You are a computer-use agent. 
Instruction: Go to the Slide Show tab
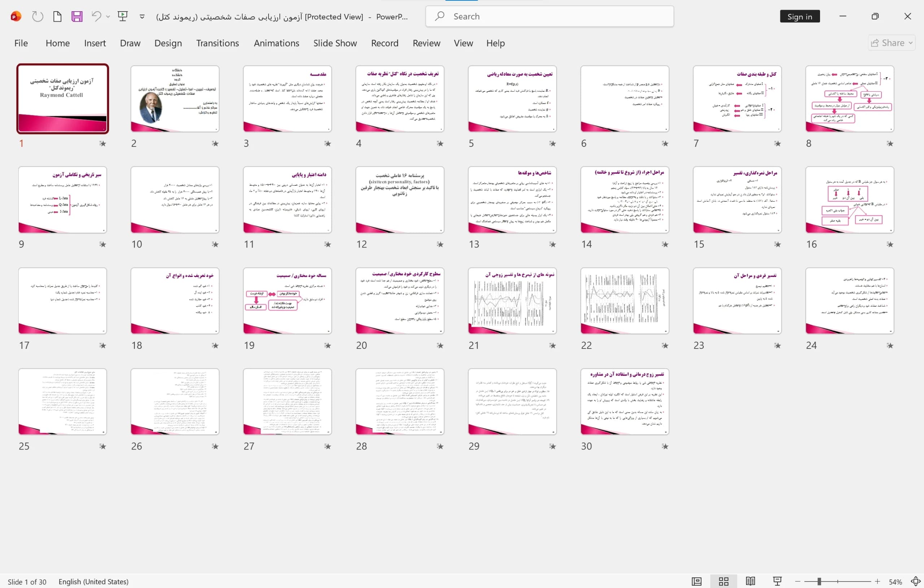tap(335, 43)
